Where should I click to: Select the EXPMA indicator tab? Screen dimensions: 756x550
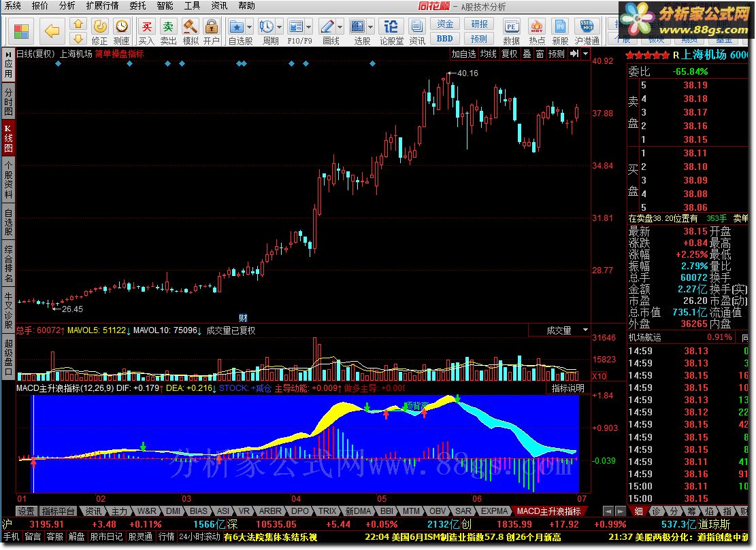[x=494, y=511]
